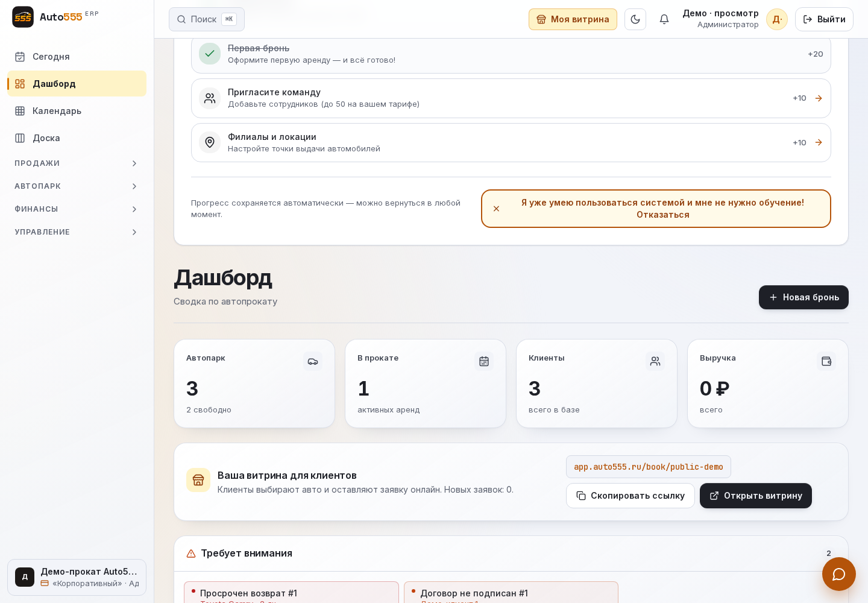Open the Просрочен возврат #1 alert
This screenshot has height=603, width=868.
[x=291, y=593]
